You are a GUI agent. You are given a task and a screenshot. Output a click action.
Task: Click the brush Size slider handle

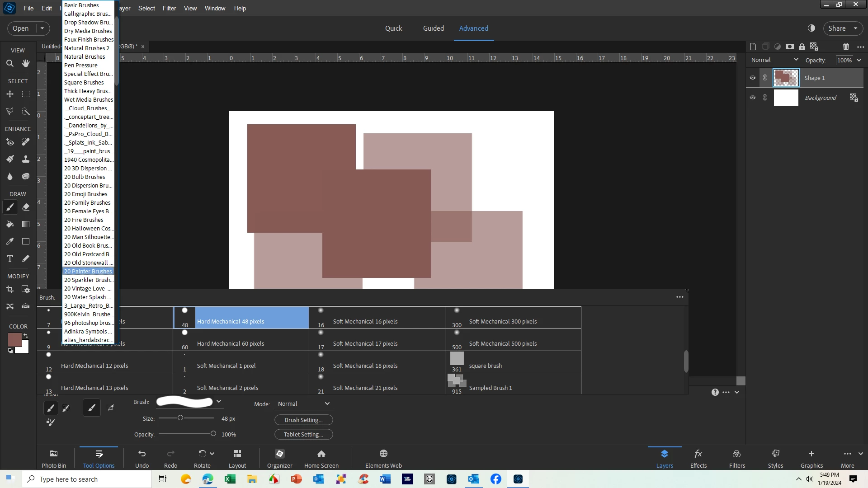180,418
